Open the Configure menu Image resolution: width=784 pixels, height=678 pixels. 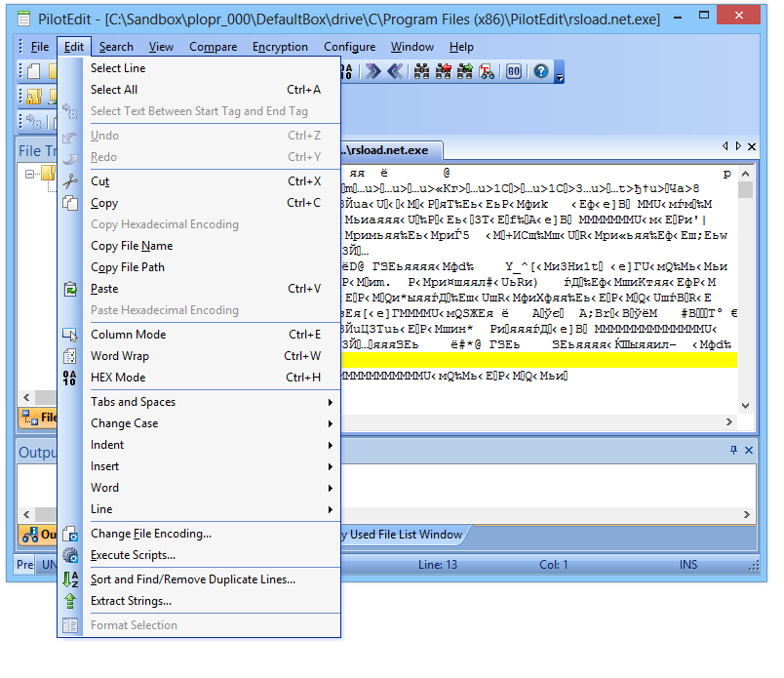tap(349, 47)
